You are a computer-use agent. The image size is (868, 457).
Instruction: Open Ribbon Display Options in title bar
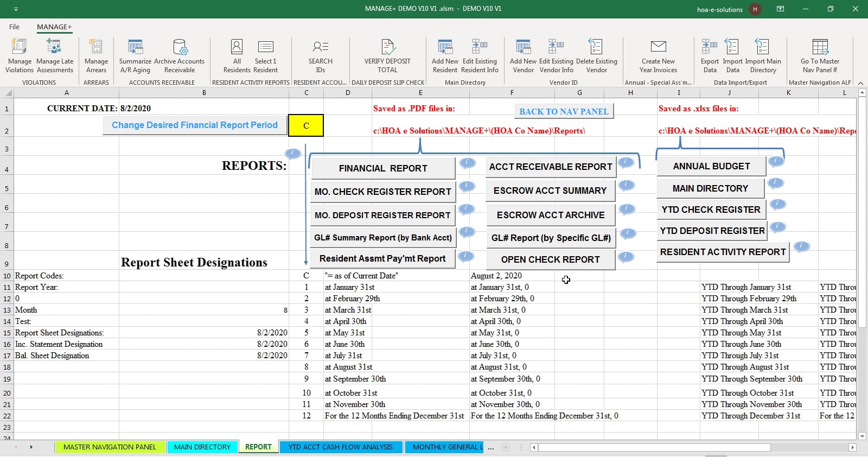[780, 9]
